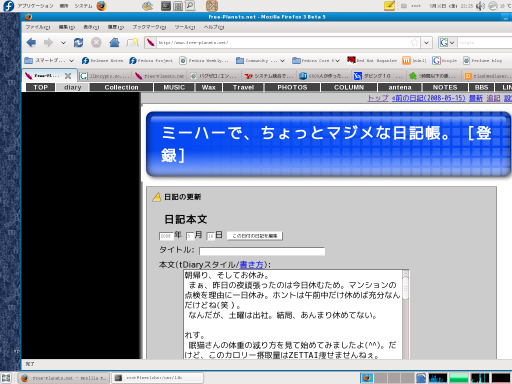This screenshot has width=512, height=384.
Task: Click the Firefox back arrow button
Action: click(31, 42)
